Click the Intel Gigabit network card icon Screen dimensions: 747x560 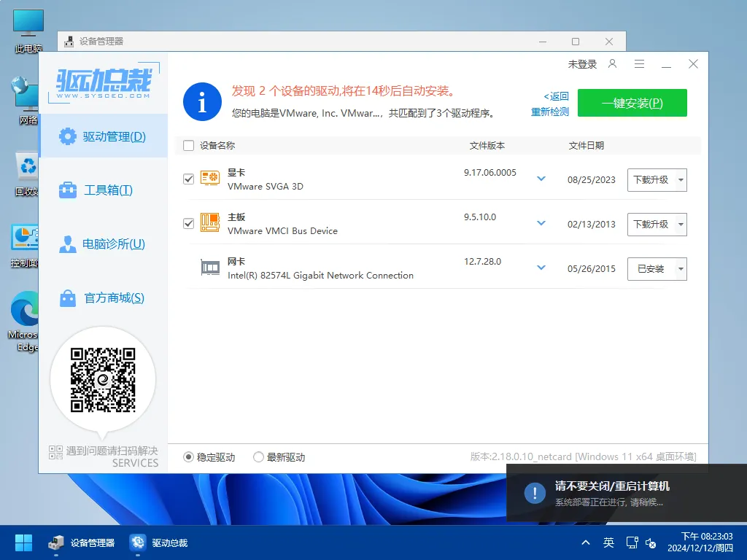(209, 268)
